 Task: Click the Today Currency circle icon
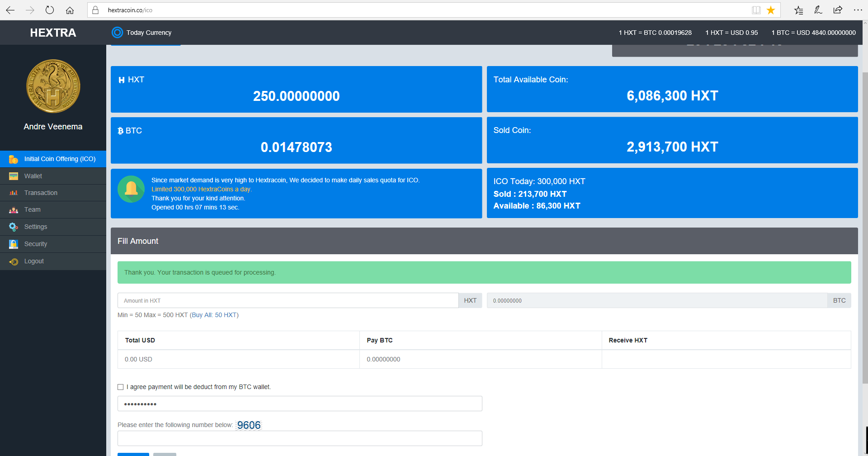(117, 33)
